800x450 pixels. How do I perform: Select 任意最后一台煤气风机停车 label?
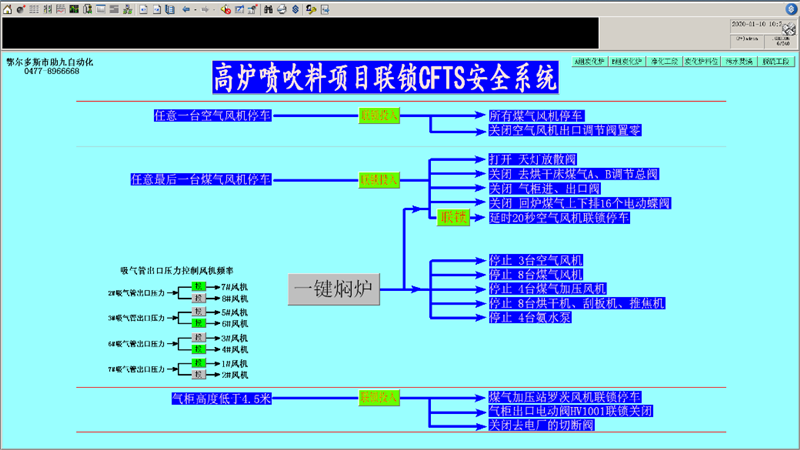click(201, 180)
